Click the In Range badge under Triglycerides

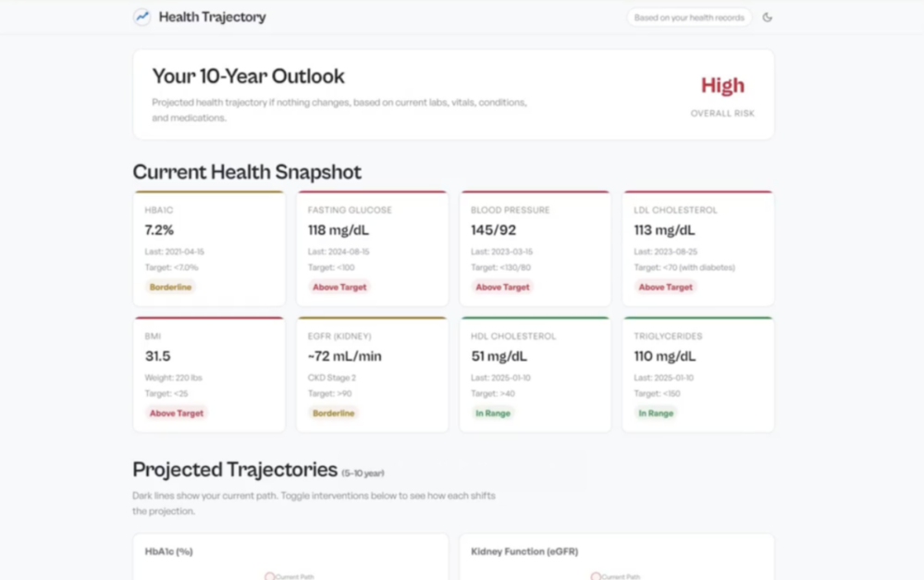655,413
